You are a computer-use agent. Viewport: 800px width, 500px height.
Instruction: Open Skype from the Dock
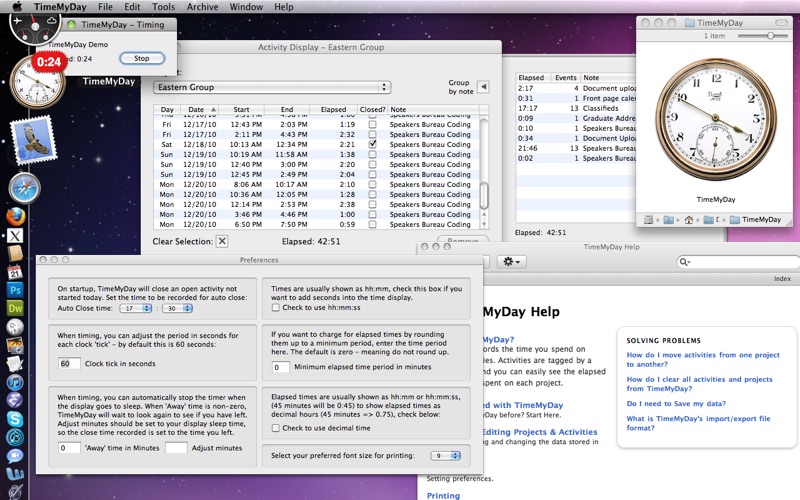[15, 419]
